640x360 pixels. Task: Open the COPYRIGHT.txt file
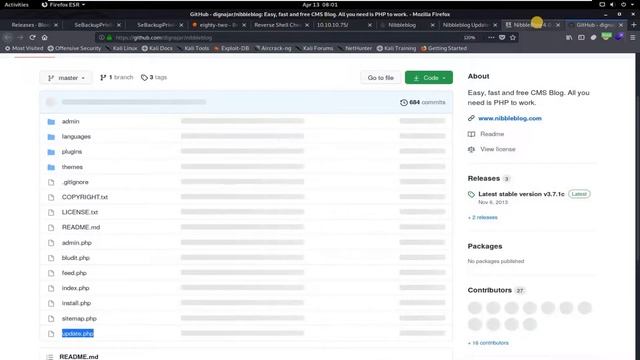[85, 197]
